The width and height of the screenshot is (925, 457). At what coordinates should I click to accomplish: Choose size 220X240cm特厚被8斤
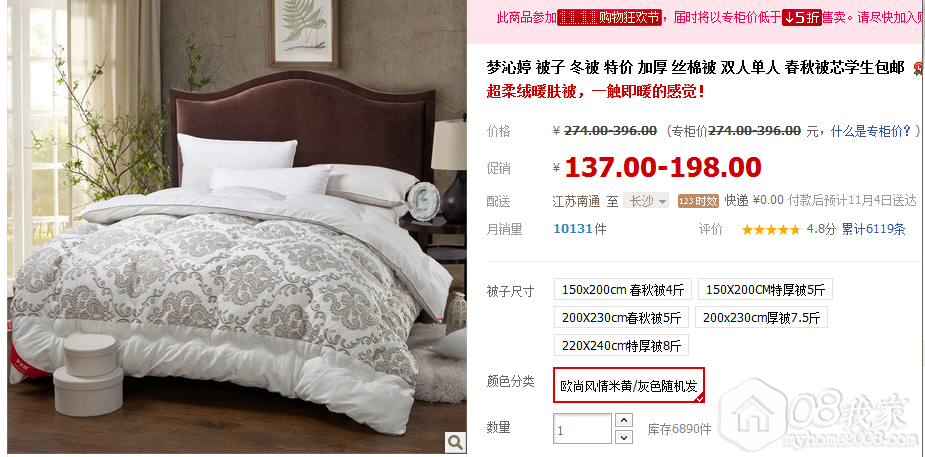click(621, 346)
